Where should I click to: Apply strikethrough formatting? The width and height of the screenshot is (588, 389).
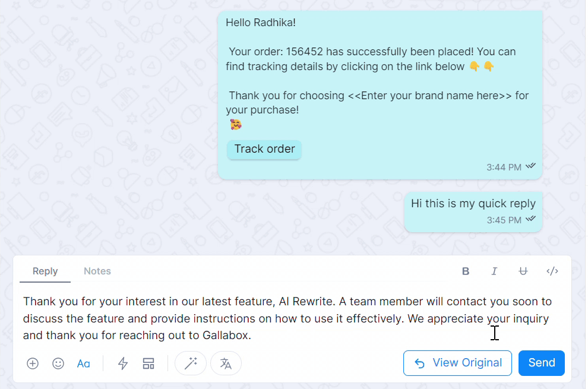click(x=523, y=271)
